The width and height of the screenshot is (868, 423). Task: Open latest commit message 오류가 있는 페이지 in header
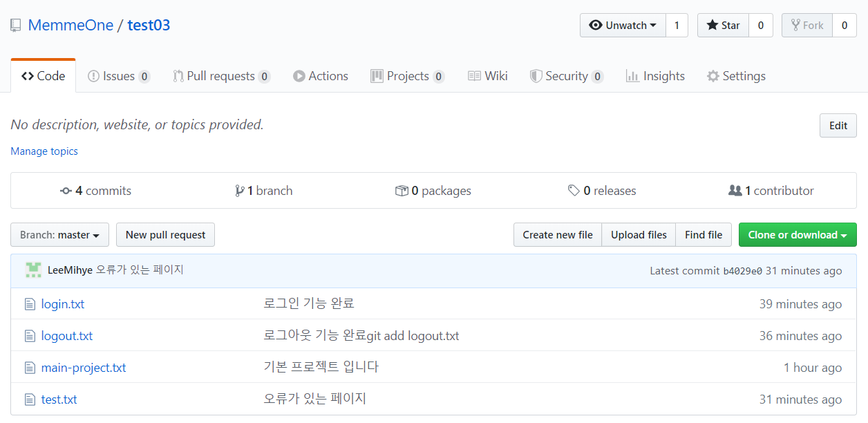(140, 270)
